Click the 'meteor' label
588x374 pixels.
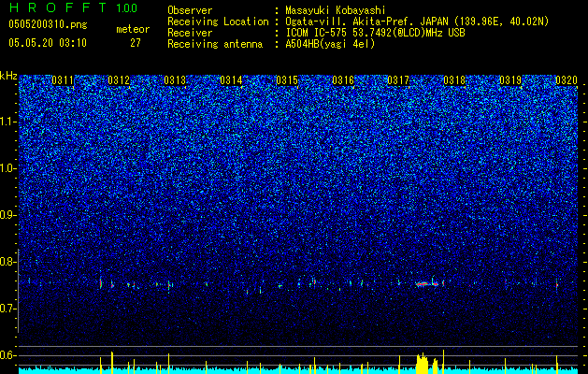(133, 29)
